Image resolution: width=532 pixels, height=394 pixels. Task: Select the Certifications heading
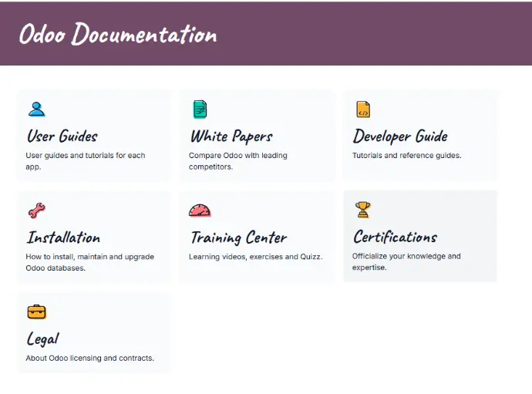pos(395,237)
